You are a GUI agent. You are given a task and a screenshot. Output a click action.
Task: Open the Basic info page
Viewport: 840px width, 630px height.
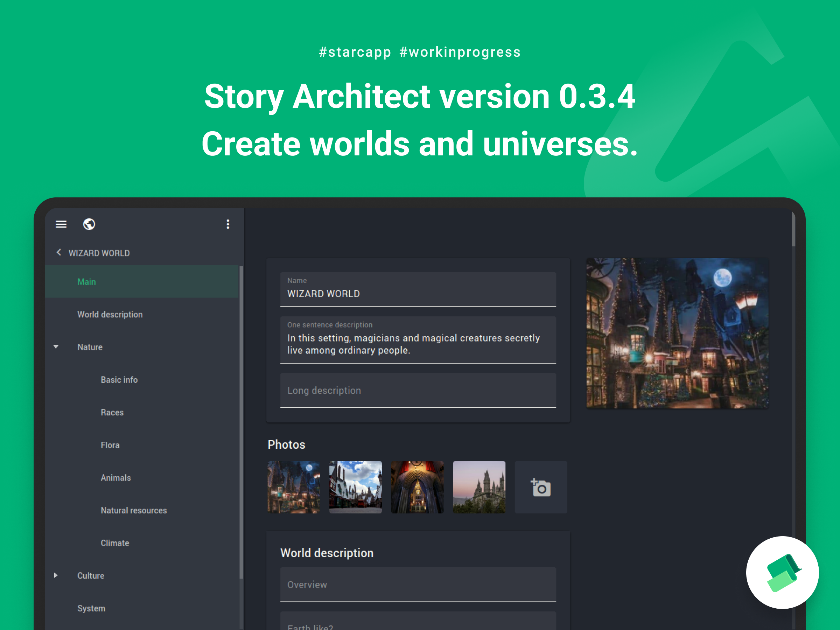tap(142, 380)
